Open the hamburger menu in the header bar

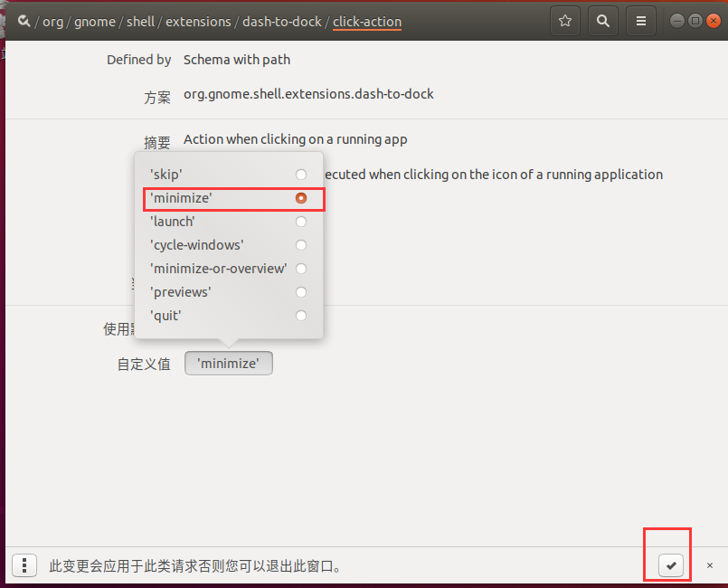click(640, 21)
